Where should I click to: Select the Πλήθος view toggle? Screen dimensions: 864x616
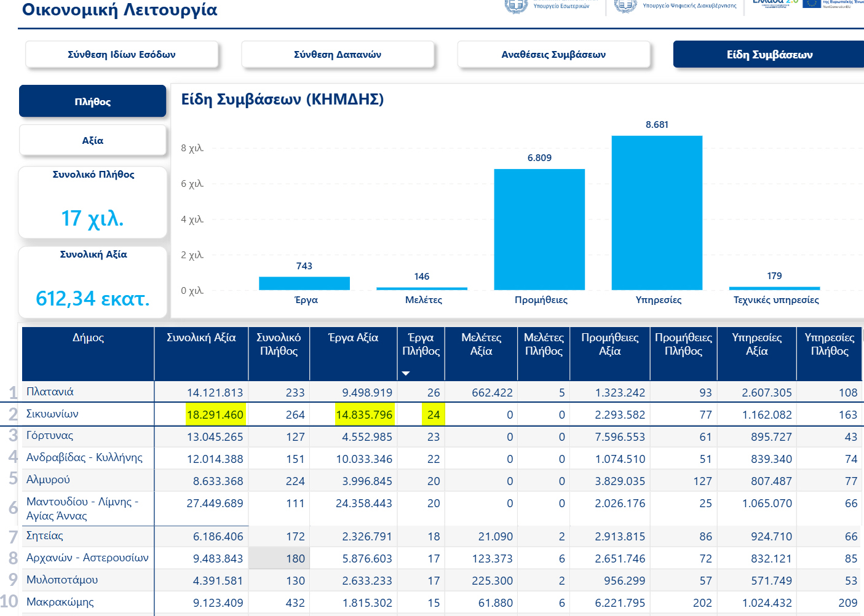(x=93, y=101)
